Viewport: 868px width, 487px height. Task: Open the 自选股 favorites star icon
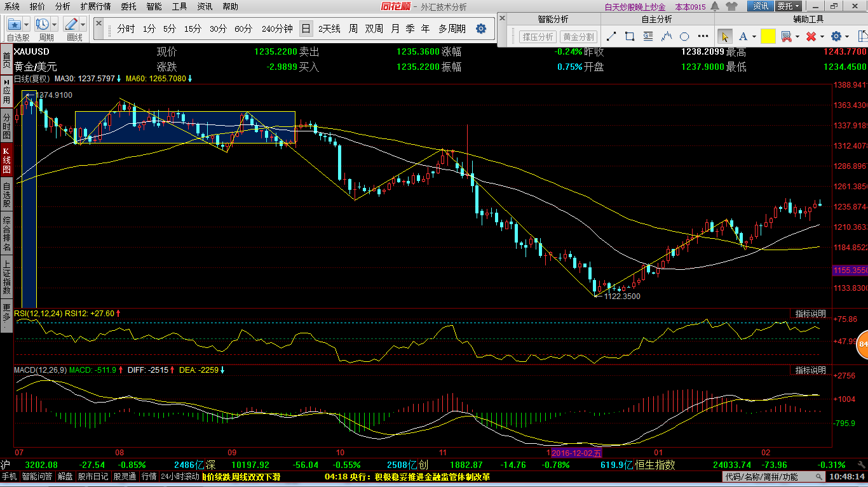tap(14, 24)
